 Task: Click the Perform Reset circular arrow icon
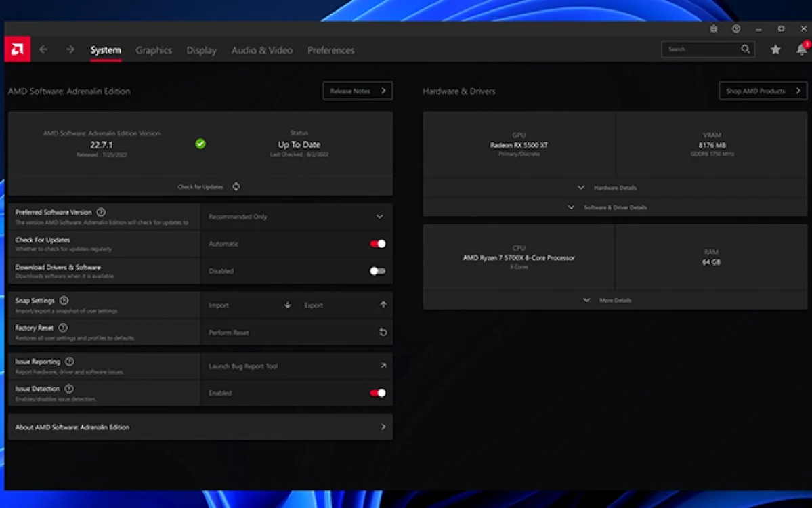(383, 332)
